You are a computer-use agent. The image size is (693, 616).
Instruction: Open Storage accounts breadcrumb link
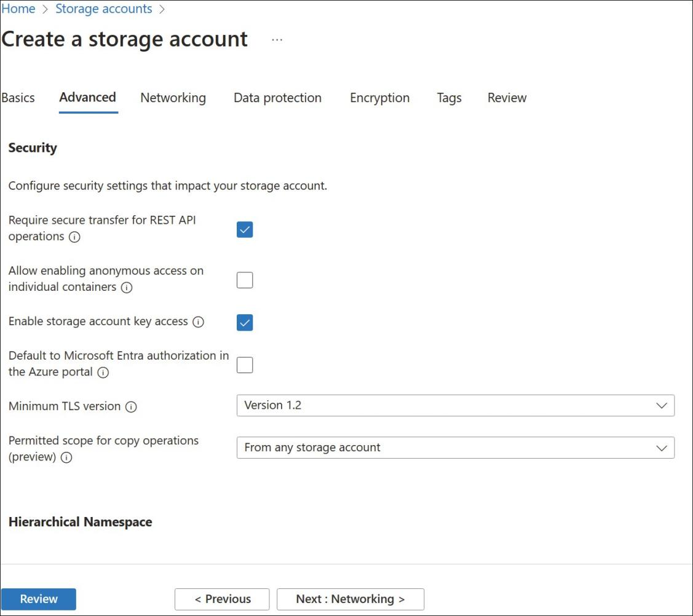click(x=103, y=9)
